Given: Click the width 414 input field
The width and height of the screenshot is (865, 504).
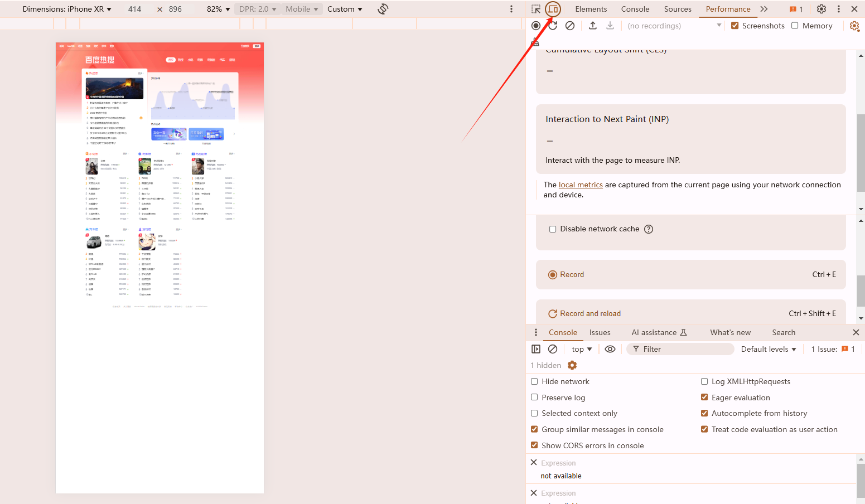Looking at the screenshot, I should pos(134,9).
